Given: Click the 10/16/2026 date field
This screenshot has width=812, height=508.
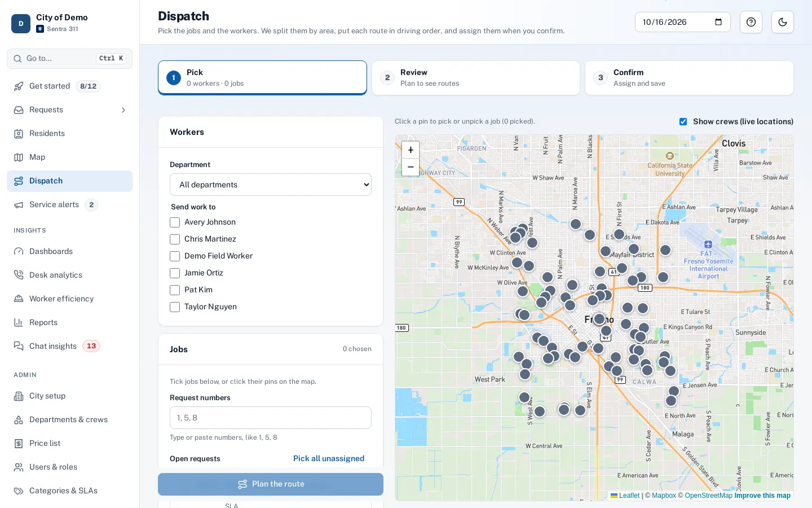Looking at the screenshot, I should click(683, 22).
